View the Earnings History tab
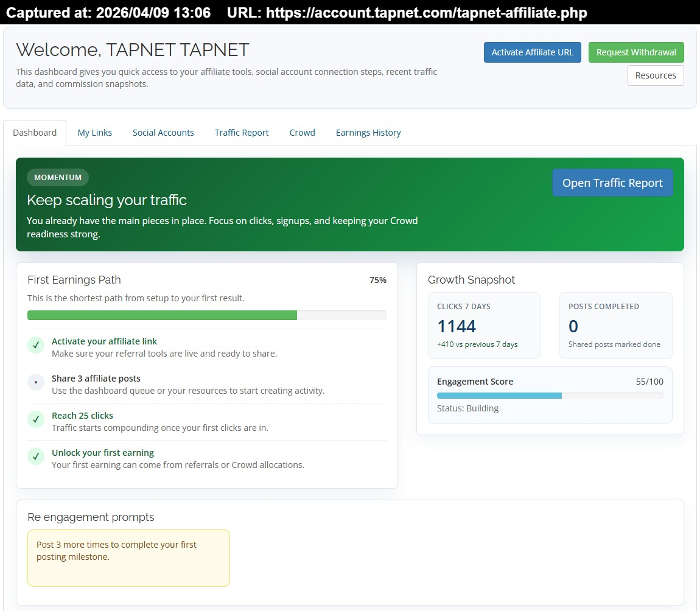Screen dimensions: 700x611 [368, 133]
